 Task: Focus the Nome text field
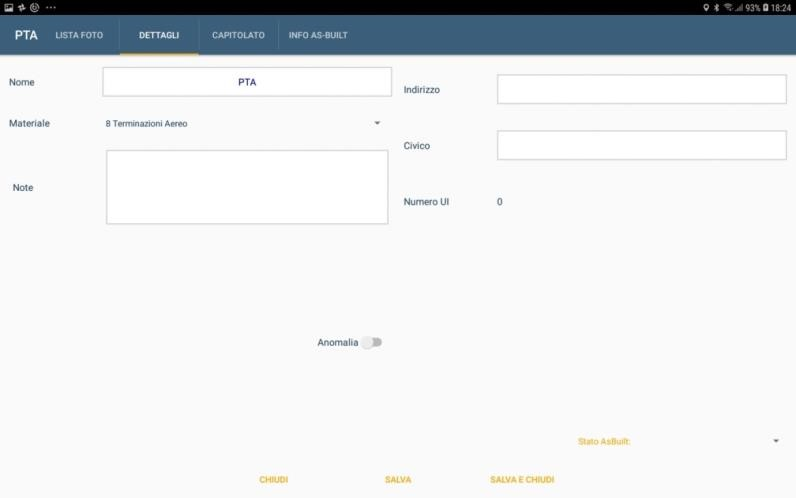point(247,82)
